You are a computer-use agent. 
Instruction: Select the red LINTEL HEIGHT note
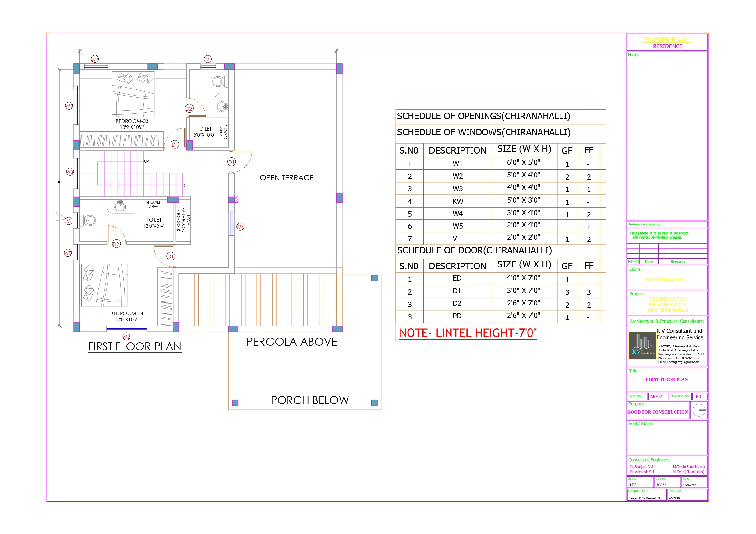(x=468, y=333)
